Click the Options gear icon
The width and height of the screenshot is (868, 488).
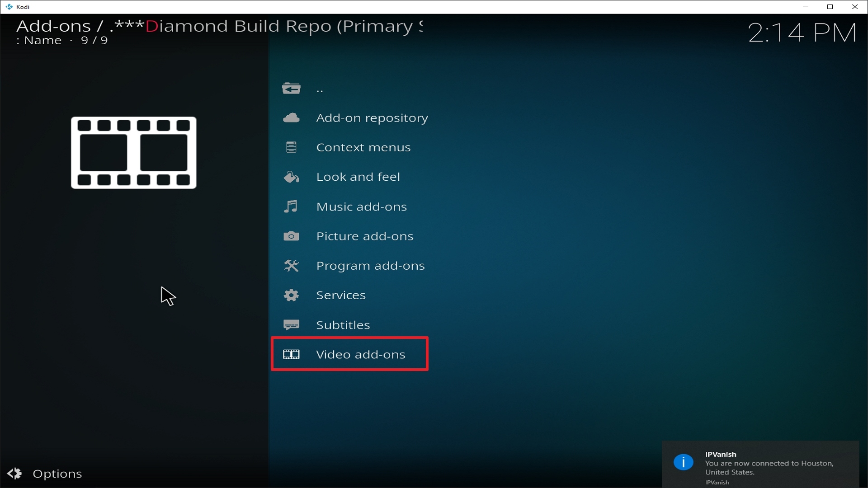point(14,473)
